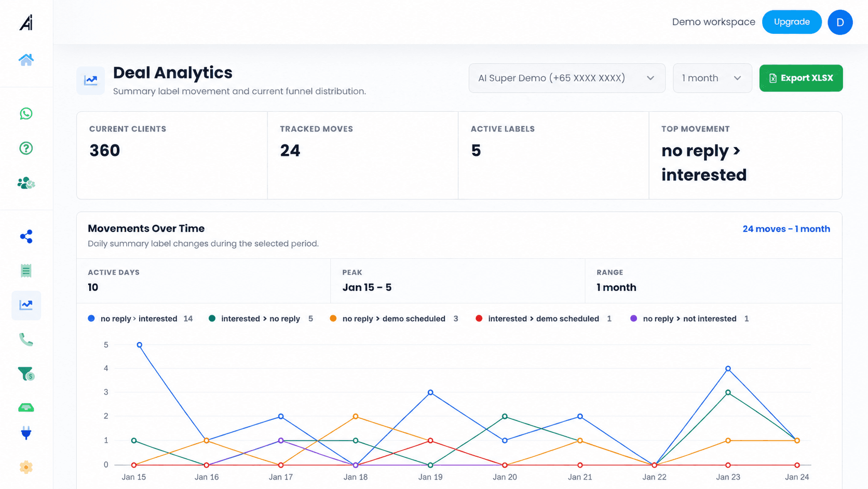
Task: Click the Upgrade button
Action: click(x=792, y=22)
